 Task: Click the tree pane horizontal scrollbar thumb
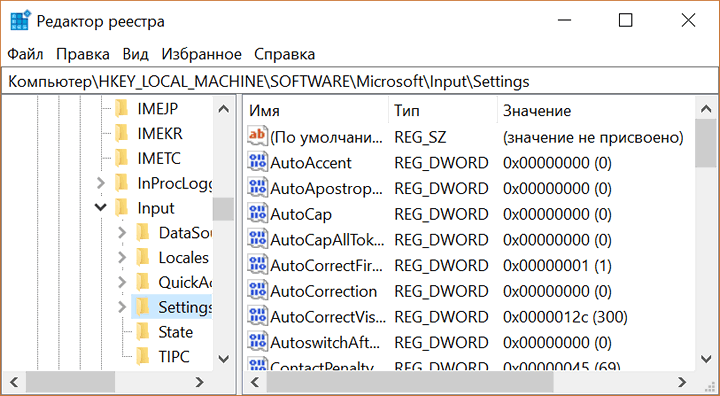(x=70, y=382)
